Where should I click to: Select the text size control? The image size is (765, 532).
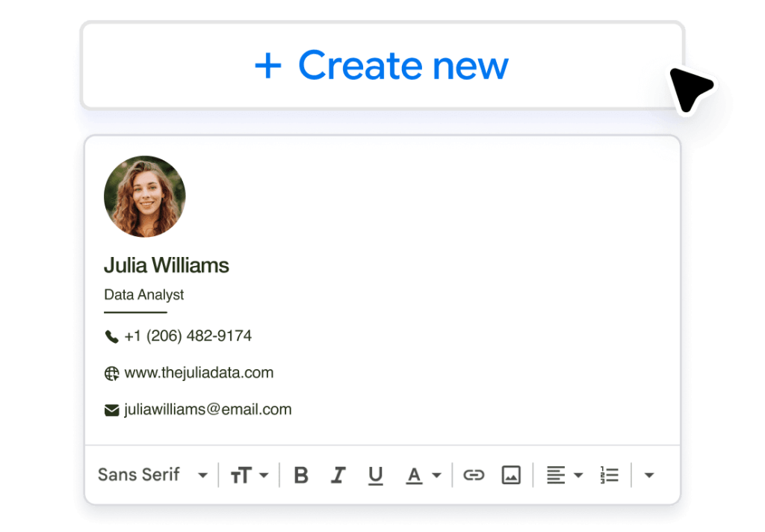click(x=241, y=474)
